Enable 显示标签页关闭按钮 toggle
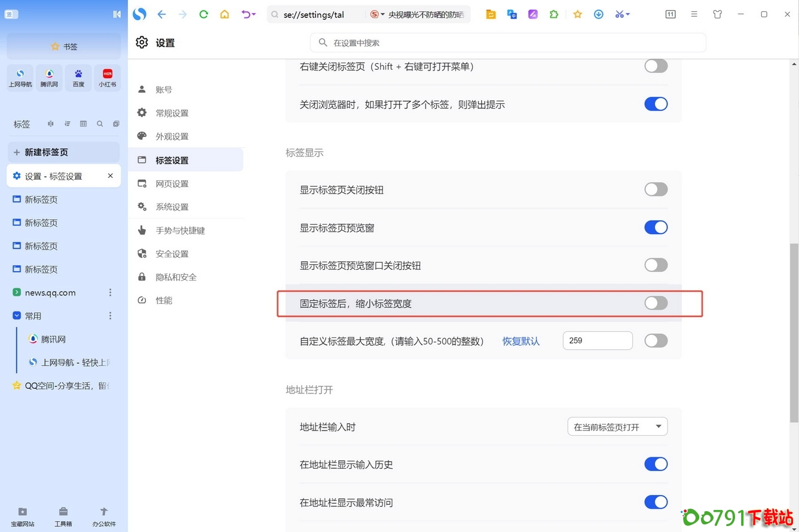 click(656, 189)
